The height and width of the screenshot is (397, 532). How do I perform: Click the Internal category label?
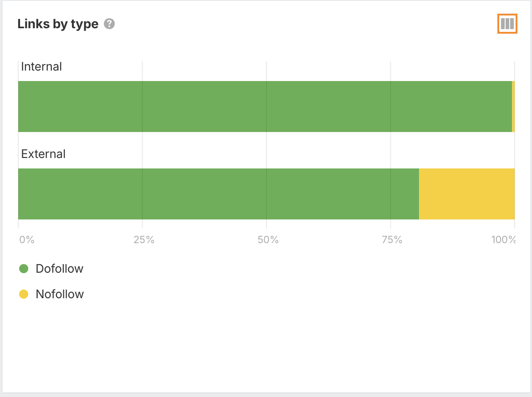tap(41, 66)
